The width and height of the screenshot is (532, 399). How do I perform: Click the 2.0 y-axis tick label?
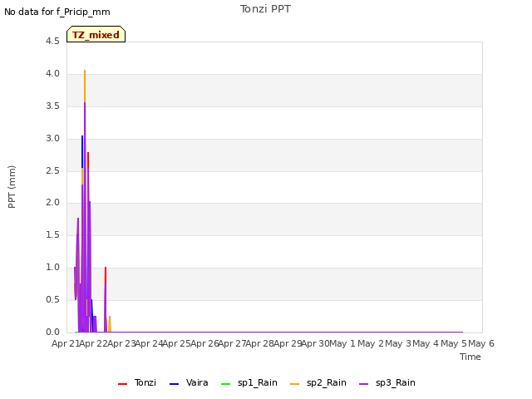pyautogui.click(x=52, y=203)
